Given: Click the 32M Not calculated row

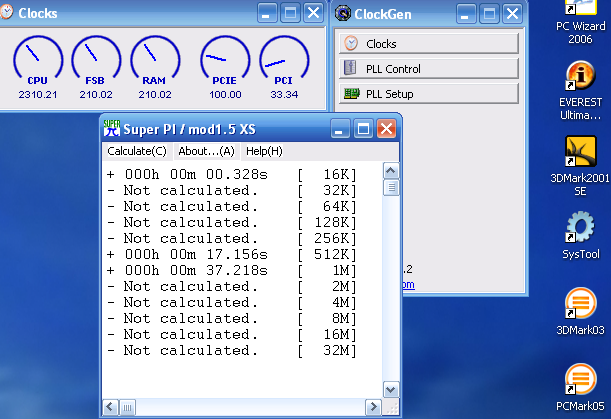Looking at the screenshot, I should [x=231, y=350].
